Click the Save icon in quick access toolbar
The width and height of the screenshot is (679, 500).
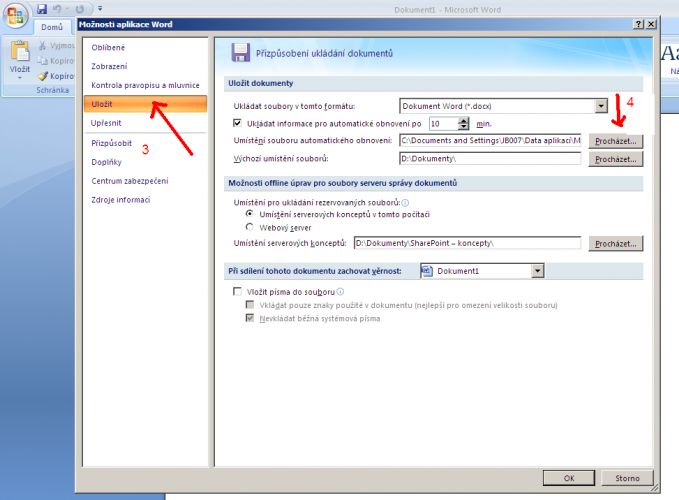42,9
